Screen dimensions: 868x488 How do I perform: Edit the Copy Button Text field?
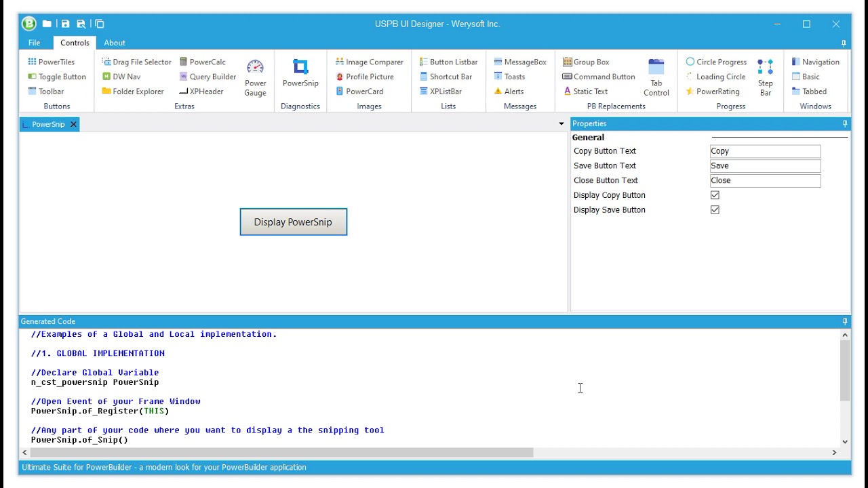[x=765, y=151]
